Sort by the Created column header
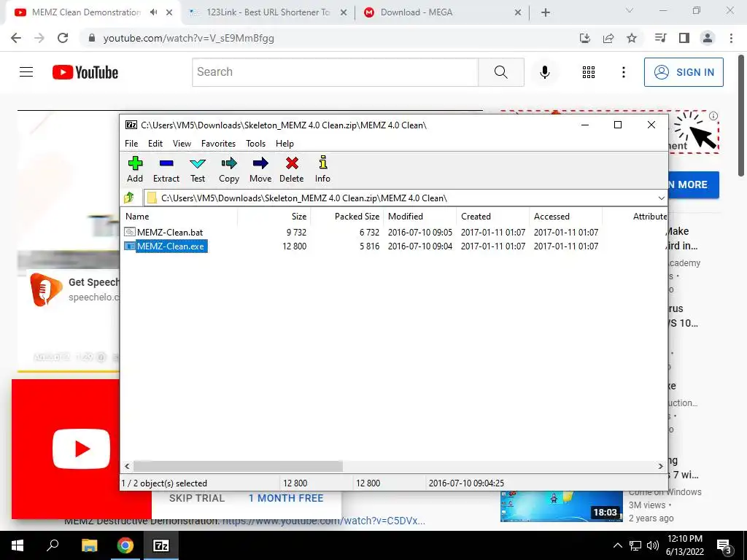The width and height of the screenshot is (747, 560). click(x=492, y=216)
